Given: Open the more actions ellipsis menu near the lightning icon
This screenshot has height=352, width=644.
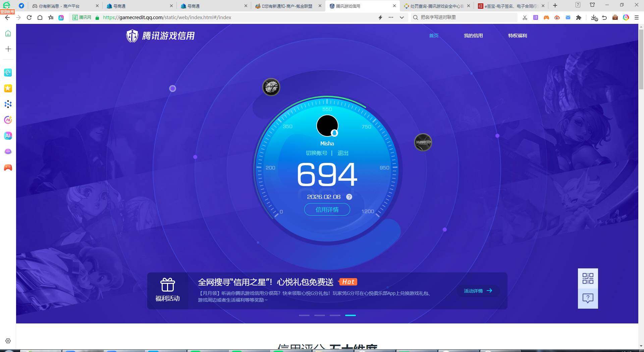Looking at the screenshot, I should (x=391, y=17).
